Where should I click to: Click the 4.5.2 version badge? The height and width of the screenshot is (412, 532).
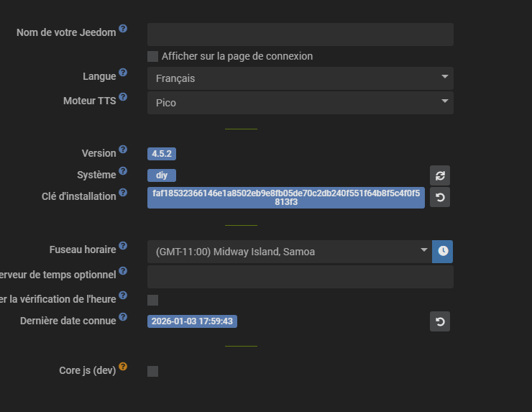(162, 154)
